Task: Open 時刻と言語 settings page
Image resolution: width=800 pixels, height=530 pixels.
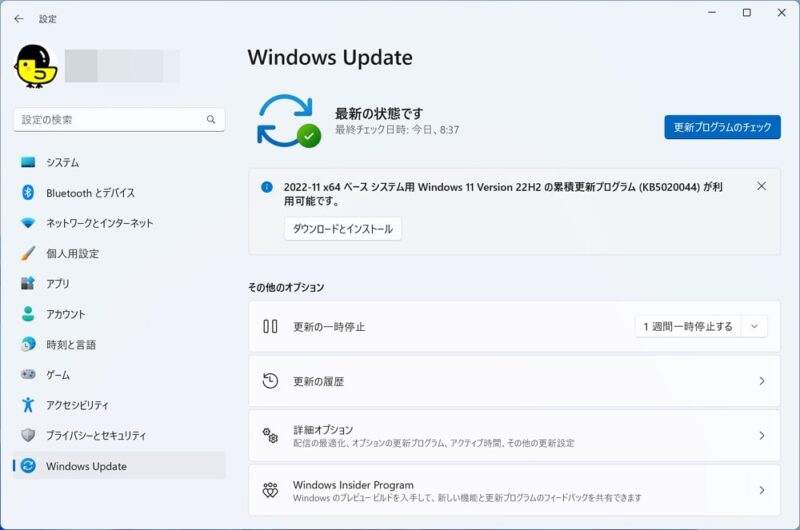Action: click(119, 344)
